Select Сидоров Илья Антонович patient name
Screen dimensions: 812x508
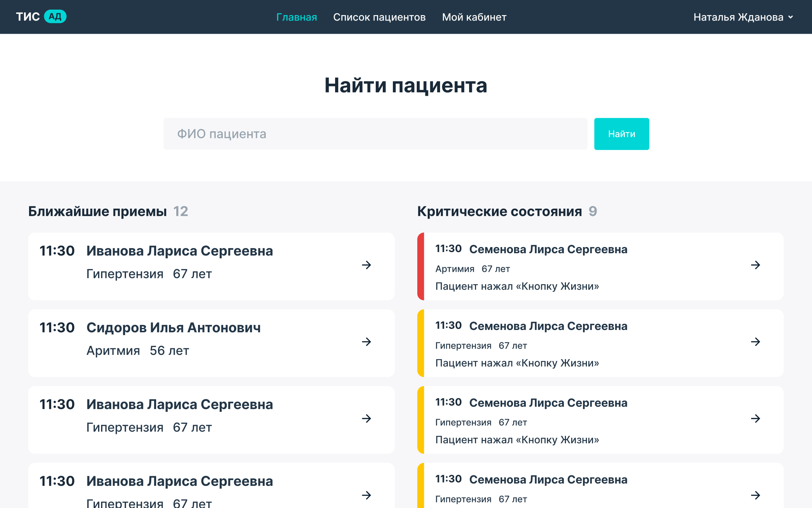tap(173, 328)
